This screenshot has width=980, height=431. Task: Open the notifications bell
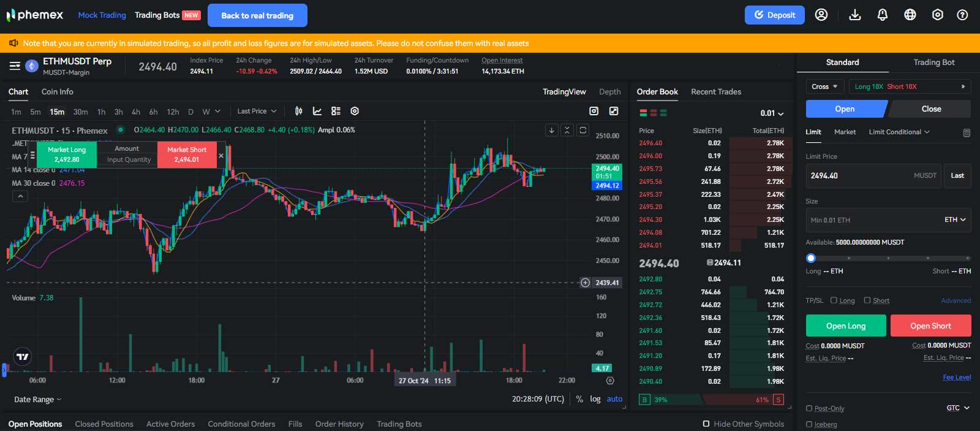click(883, 15)
